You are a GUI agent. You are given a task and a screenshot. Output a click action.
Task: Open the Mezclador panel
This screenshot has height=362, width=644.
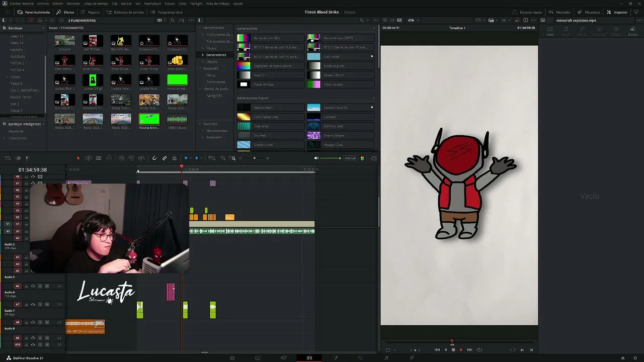pyautogui.click(x=560, y=12)
